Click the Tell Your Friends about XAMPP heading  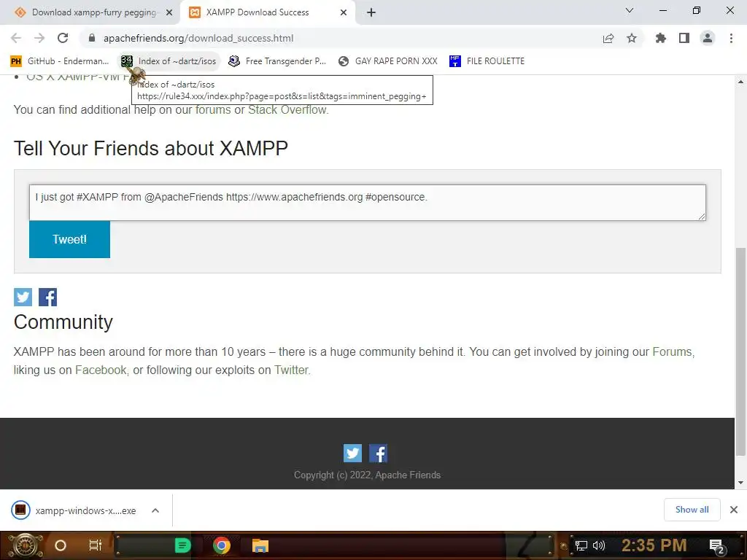(150, 148)
